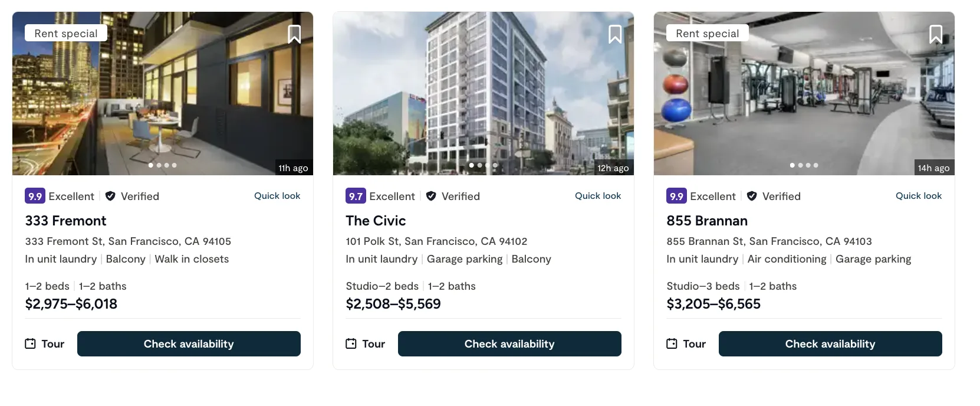The height and width of the screenshot is (406, 980).
Task: Bookmark the 333 Fremont listing
Action: point(294,34)
